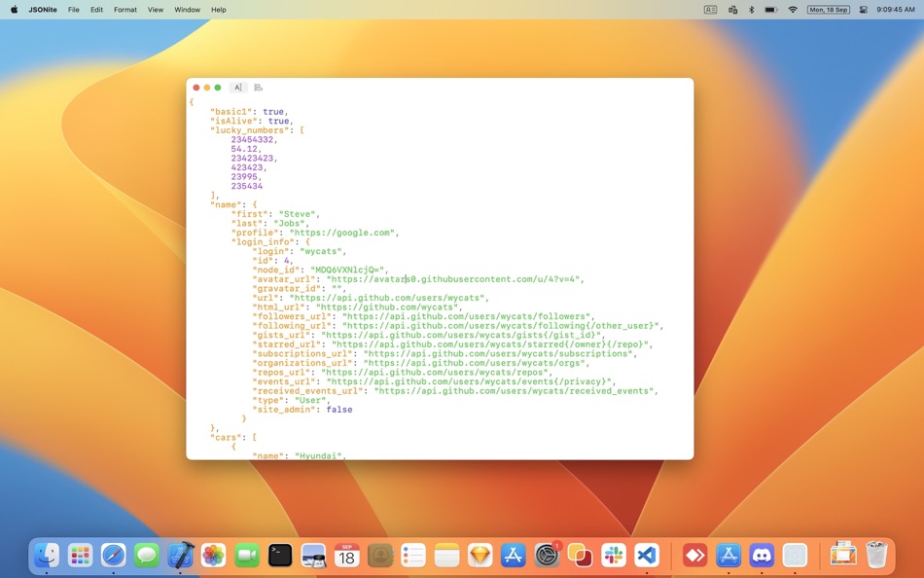Image resolution: width=924 pixels, height=578 pixels.
Task: Open the JSONite application menu
Action: [43, 10]
